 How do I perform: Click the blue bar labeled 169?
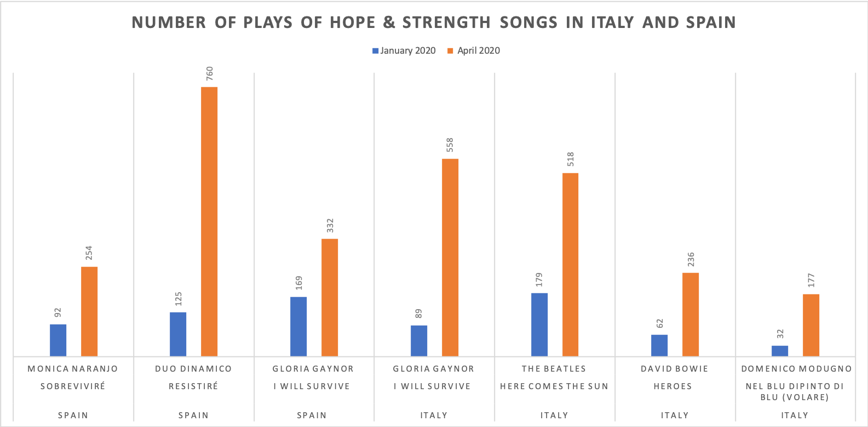[x=298, y=327]
